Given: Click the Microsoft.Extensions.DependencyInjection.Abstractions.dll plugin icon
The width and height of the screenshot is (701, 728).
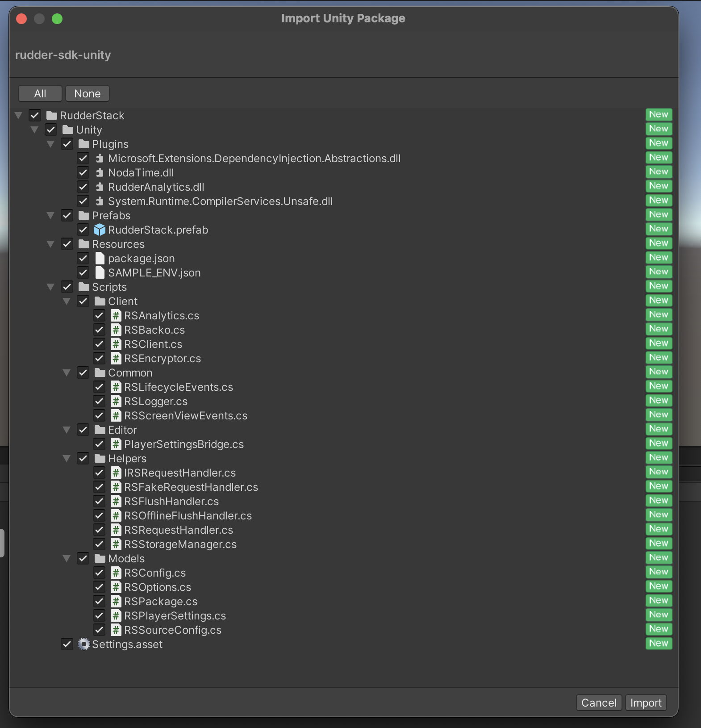Looking at the screenshot, I should (100, 159).
